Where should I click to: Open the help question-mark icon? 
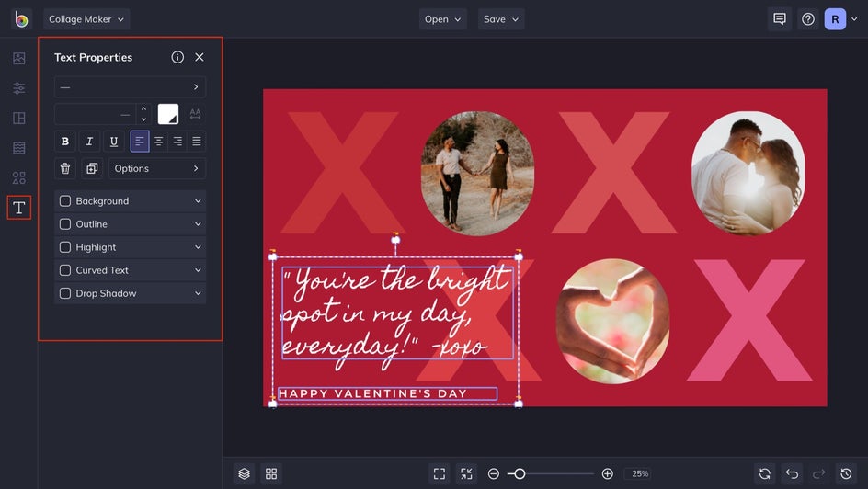coord(808,19)
